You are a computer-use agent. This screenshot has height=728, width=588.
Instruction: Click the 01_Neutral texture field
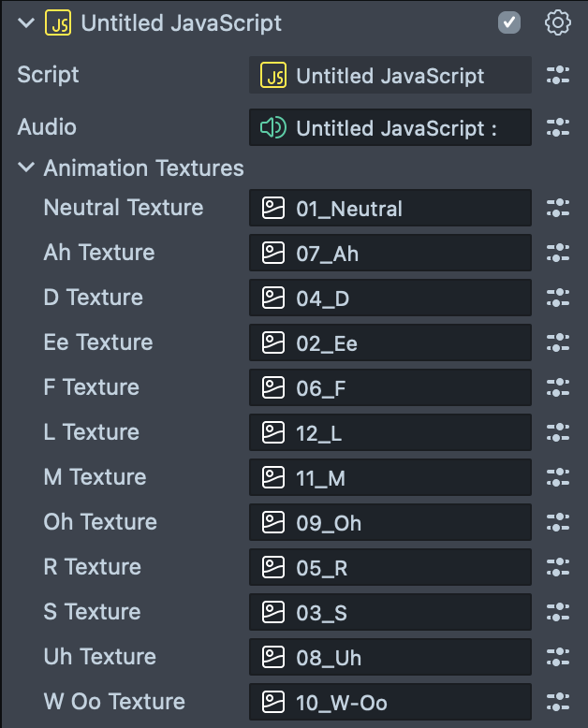(x=390, y=208)
